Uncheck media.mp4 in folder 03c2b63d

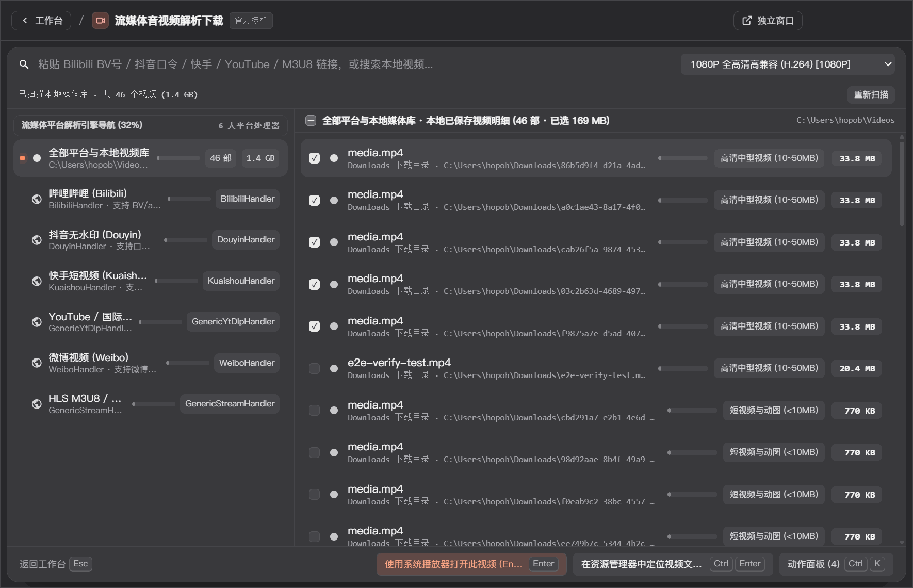click(x=314, y=285)
